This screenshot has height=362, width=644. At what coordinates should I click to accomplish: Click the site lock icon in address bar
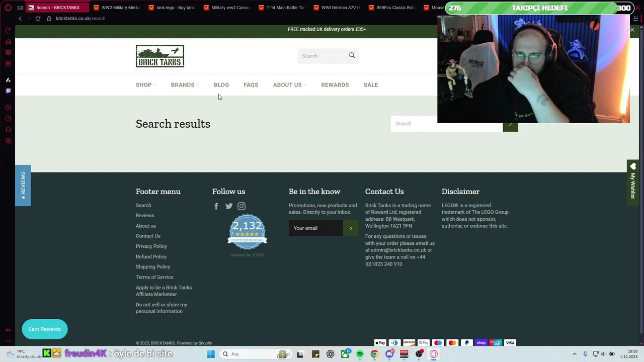49,19
